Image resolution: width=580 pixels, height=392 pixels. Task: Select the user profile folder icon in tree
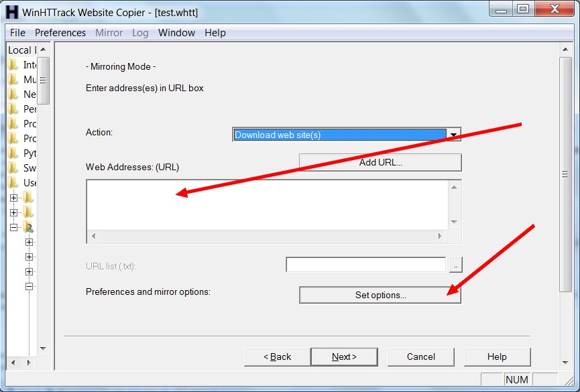28,227
